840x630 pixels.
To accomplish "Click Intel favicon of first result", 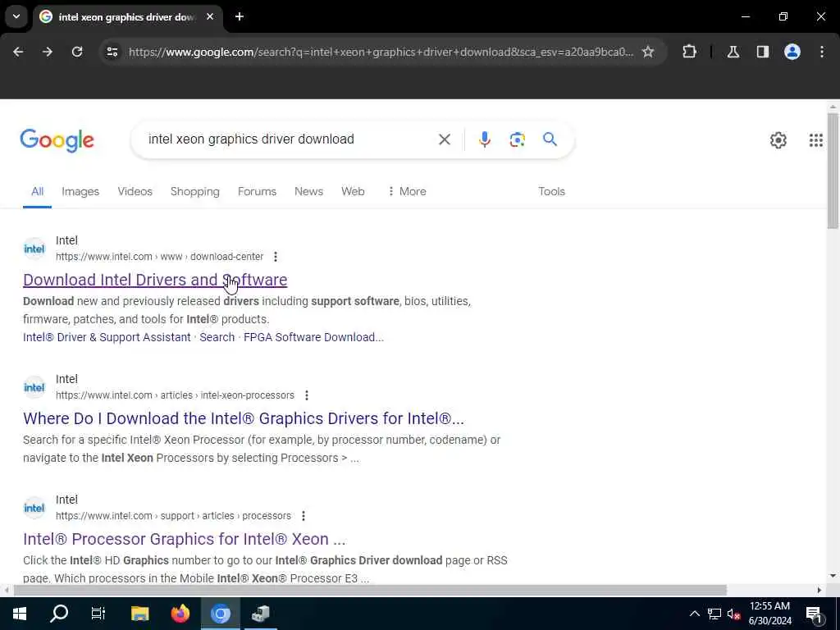I will (x=34, y=249).
